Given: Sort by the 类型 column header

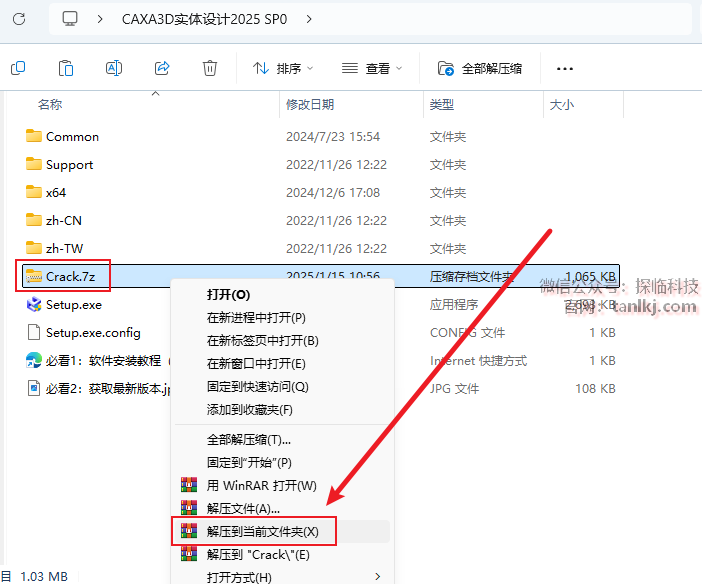Looking at the screenshot, I should 441,104.
